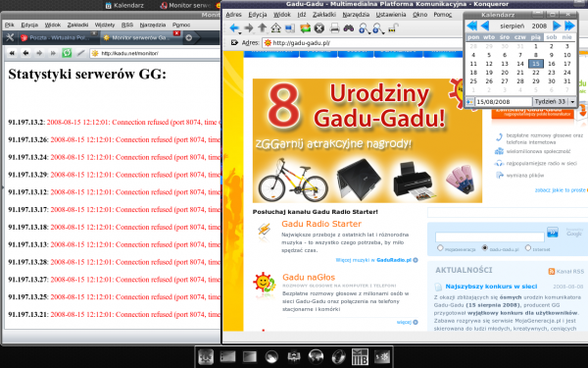Image resolution: width=588 pixels, height=368 pixels.
Task: Open the RSS feed Kanał RSS
Action: 566,272
